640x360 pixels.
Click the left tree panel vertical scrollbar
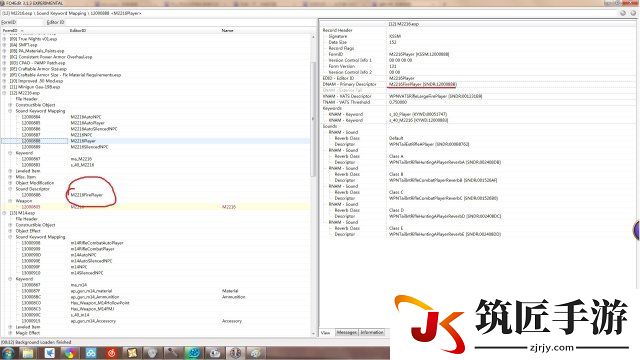(x=313, y=118)
